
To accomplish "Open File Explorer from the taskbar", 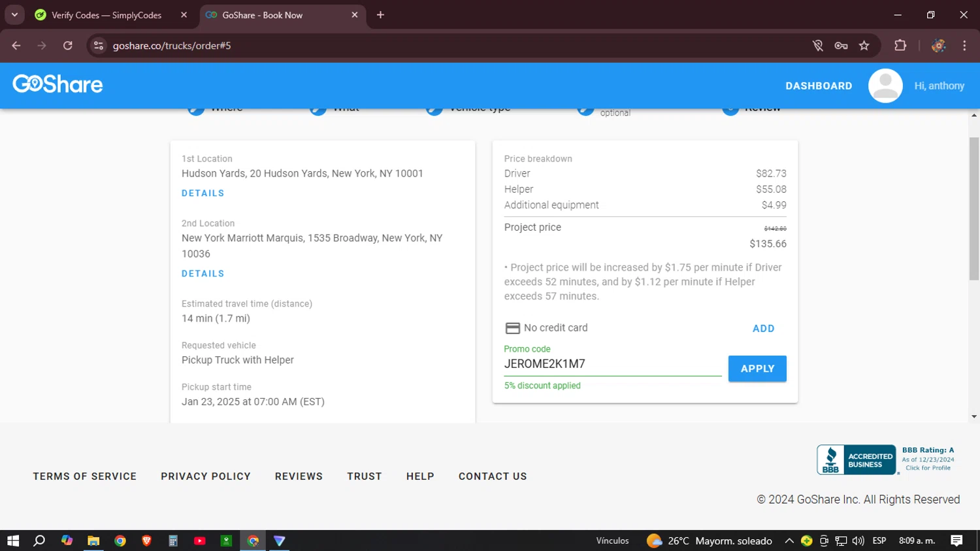I will point(93,541).
